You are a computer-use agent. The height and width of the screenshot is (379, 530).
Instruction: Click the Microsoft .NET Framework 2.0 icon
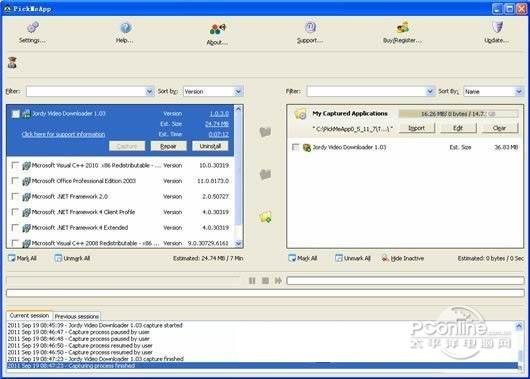pyautogui.click(x=26, y=197)
